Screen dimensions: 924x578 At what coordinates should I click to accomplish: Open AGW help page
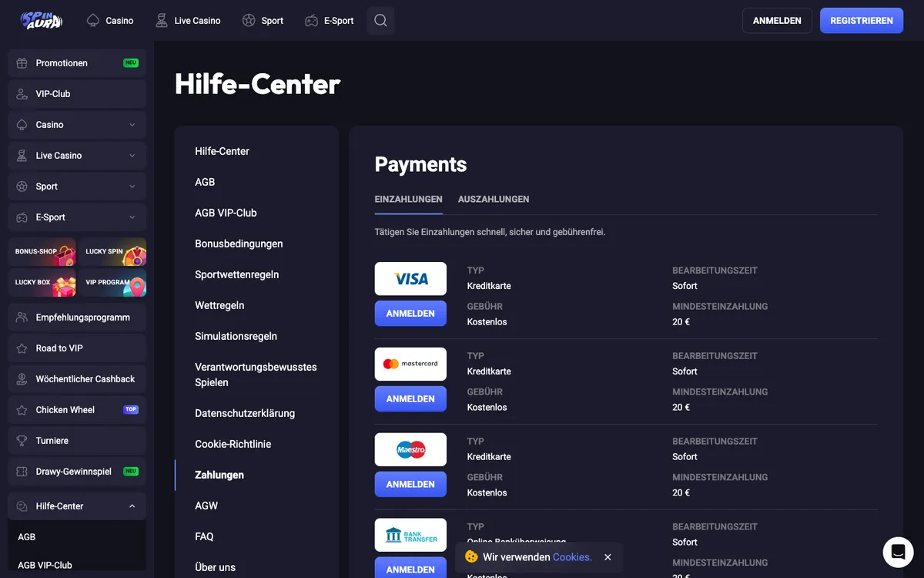click(x=206, y=506)
